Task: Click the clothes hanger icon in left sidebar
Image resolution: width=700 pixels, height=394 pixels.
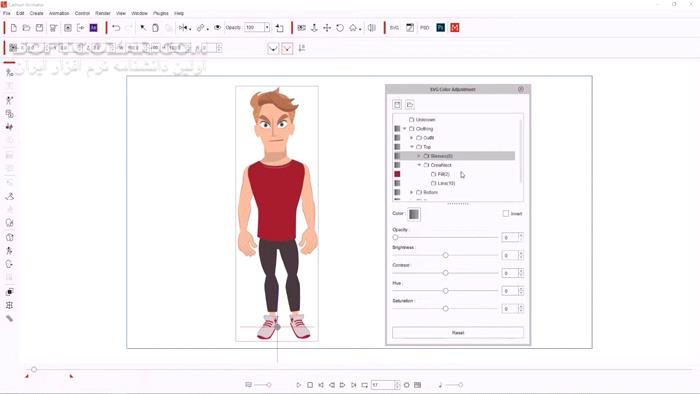Action: coord(9,196)
